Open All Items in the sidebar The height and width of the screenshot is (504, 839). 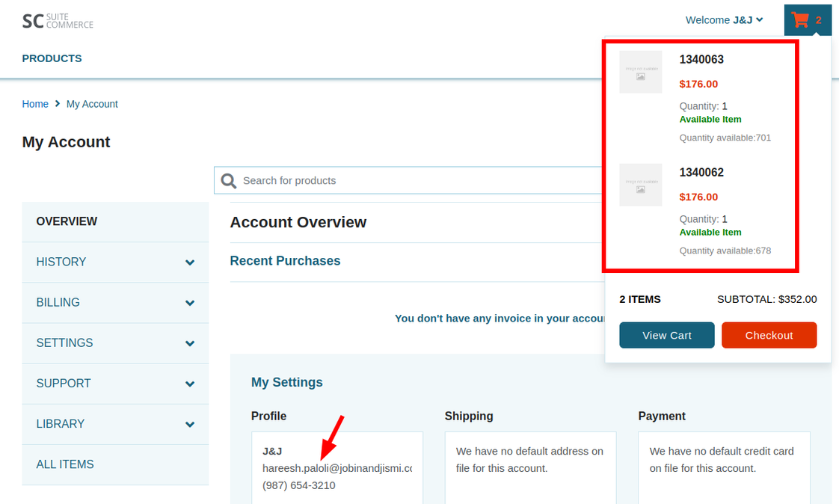coord(65,464)
